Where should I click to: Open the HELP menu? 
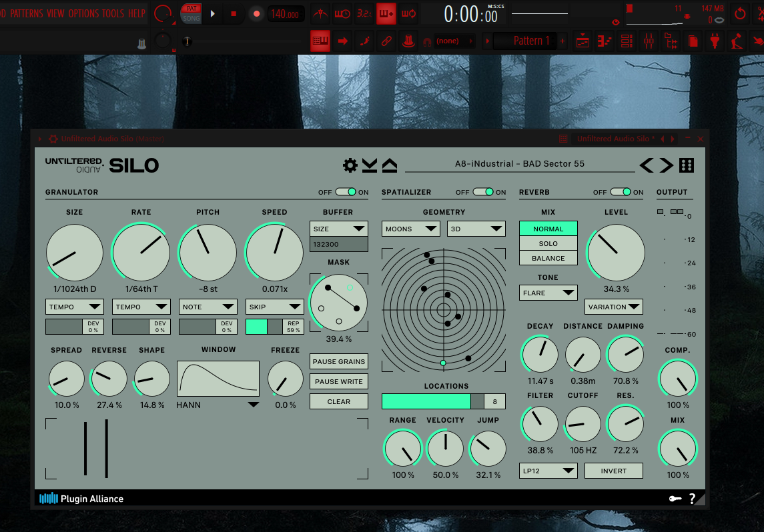pos(137,13)
